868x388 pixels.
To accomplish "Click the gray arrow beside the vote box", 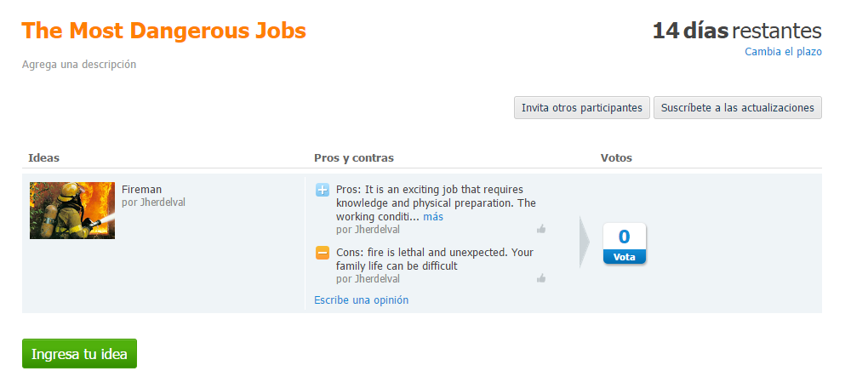I will tap(585, 242).
